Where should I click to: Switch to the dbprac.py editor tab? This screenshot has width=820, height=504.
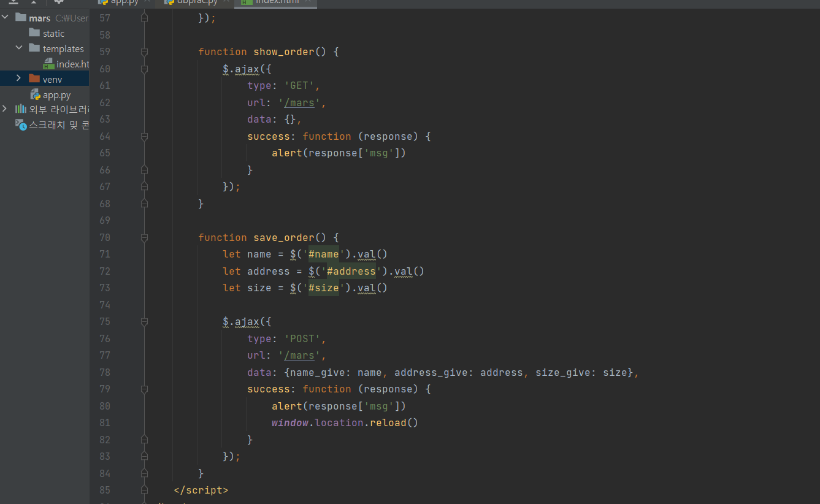pos(195,2)
